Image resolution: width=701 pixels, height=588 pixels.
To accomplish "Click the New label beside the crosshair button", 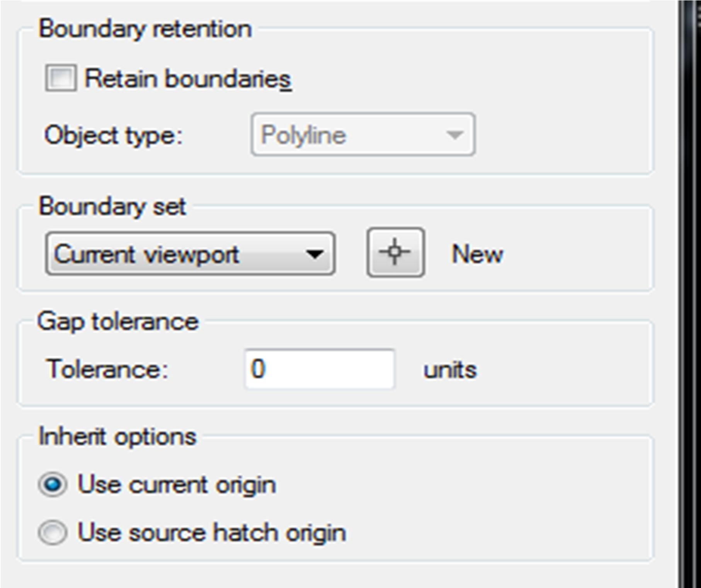I will pyautogui.click(x=477, y=254).
